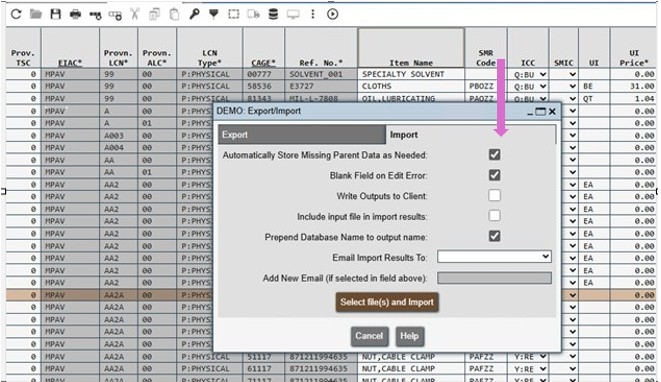Click the Provn. LCN* column header
Screen dimensions: 661x382
click(118, 48)
